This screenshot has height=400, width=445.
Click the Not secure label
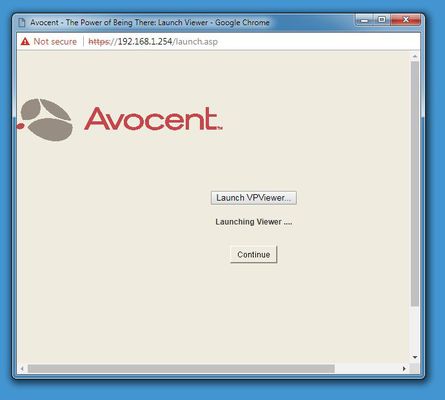pyautogui.click(x=55, y=42)
